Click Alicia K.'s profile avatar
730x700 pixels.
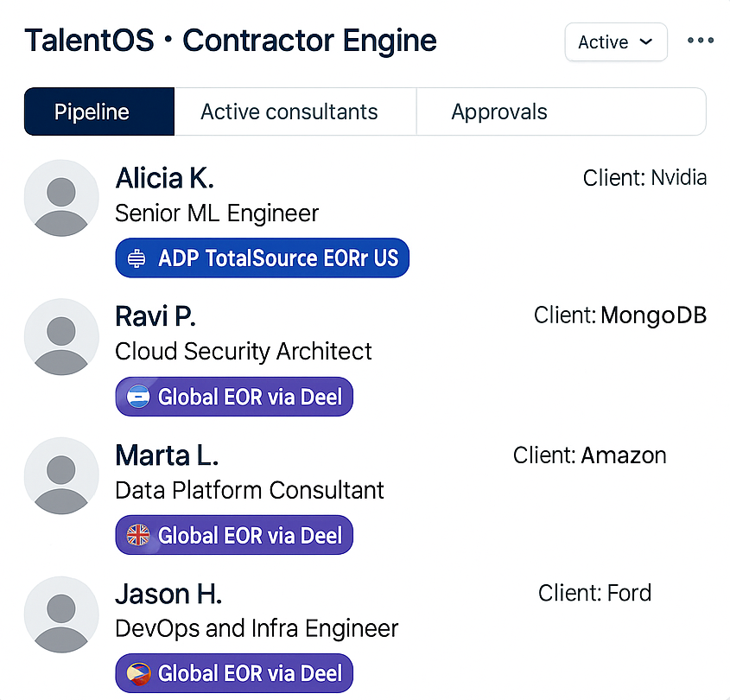60,198
